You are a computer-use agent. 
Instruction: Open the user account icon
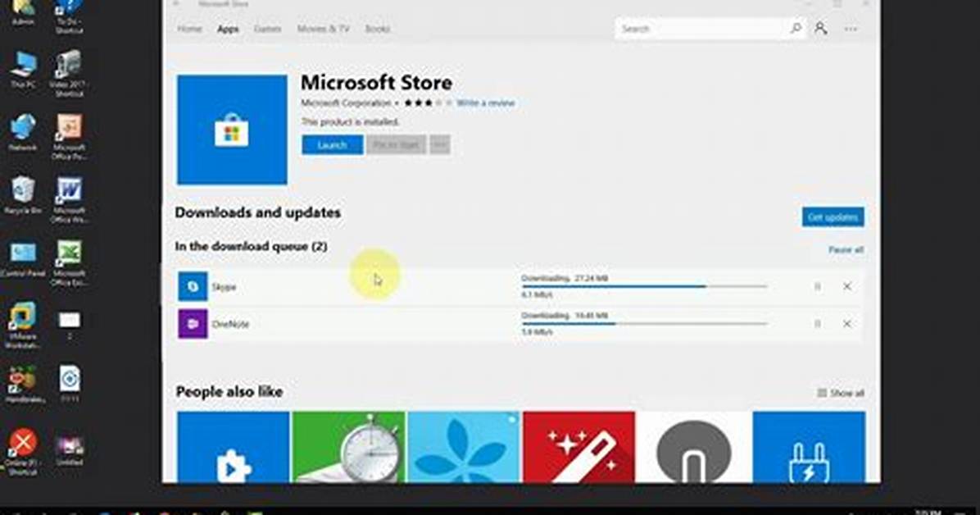click(820, 29)
